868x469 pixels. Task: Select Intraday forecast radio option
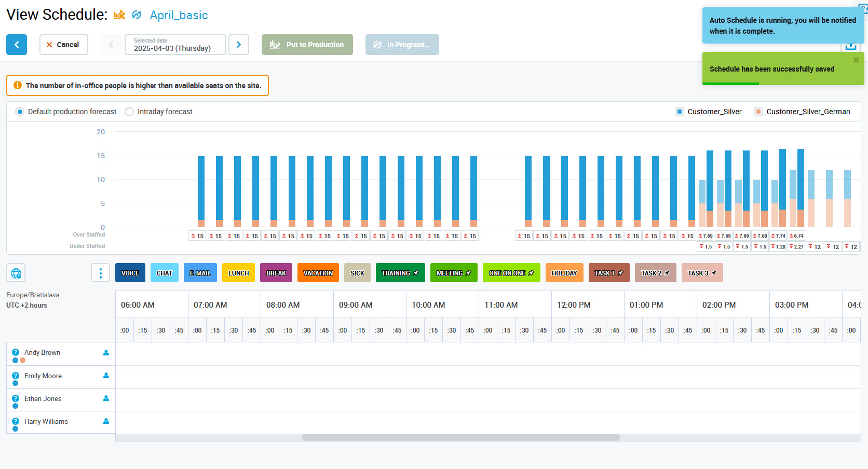pyautogui.click(x=129, y=112)
